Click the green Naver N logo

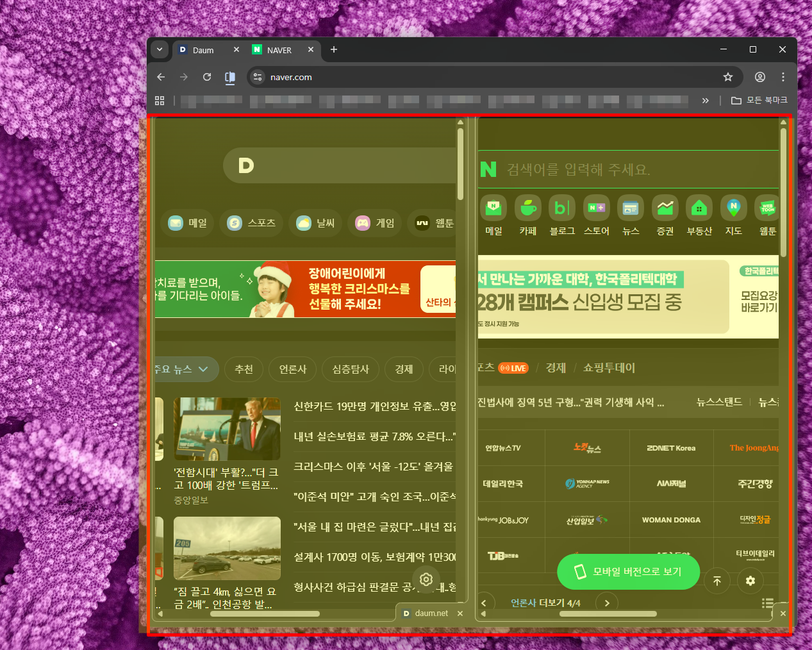point(488,169)
